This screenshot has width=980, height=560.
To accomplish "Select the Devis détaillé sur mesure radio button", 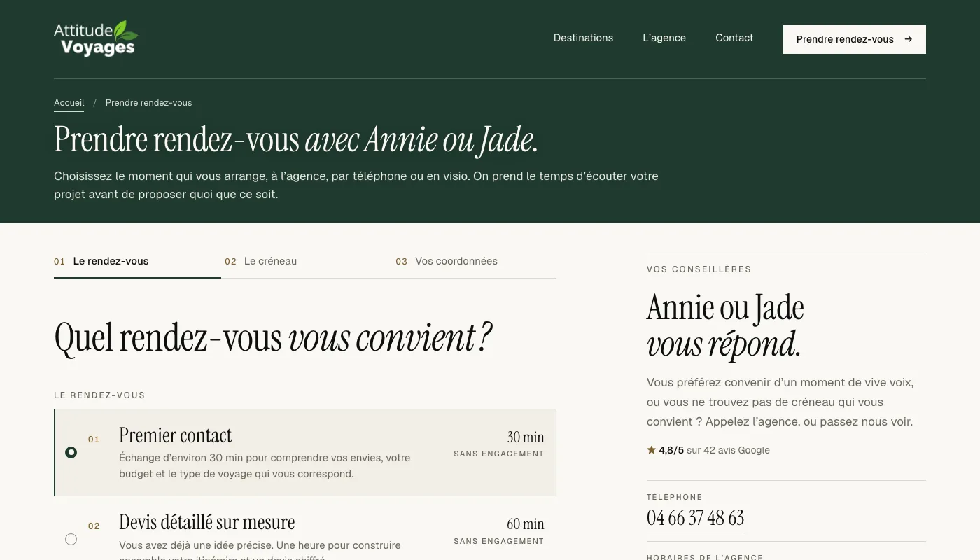I will (71, 539).
